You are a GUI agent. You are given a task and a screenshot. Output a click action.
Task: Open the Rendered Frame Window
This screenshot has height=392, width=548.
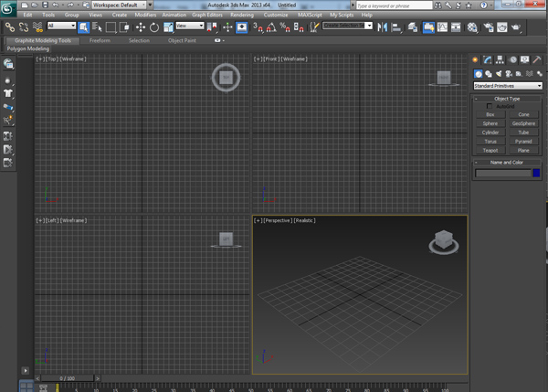tap(502, 26)
